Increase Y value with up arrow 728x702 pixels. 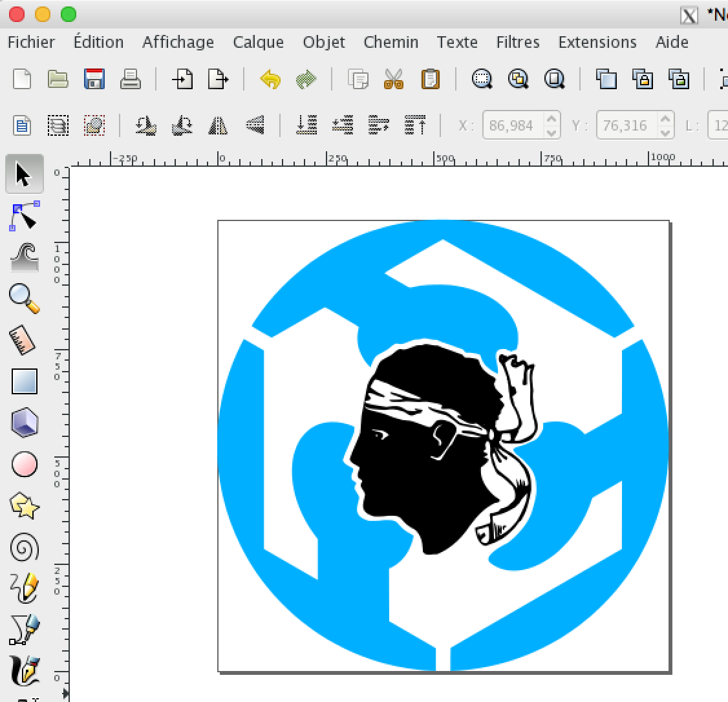tap(665, 119)
